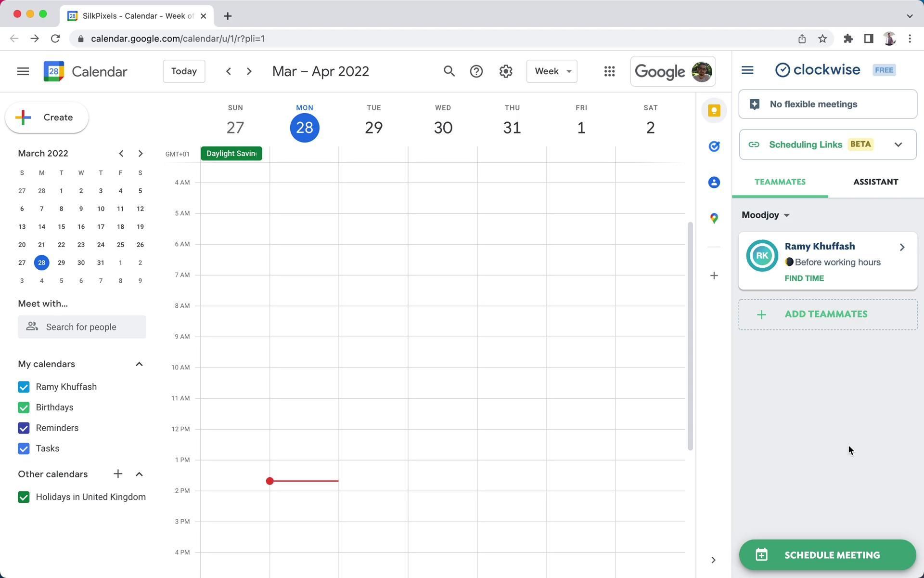Viewport: 924px width, 578px height.
Task: Select the Teammates tab
Action: click(x=780, y=182)
